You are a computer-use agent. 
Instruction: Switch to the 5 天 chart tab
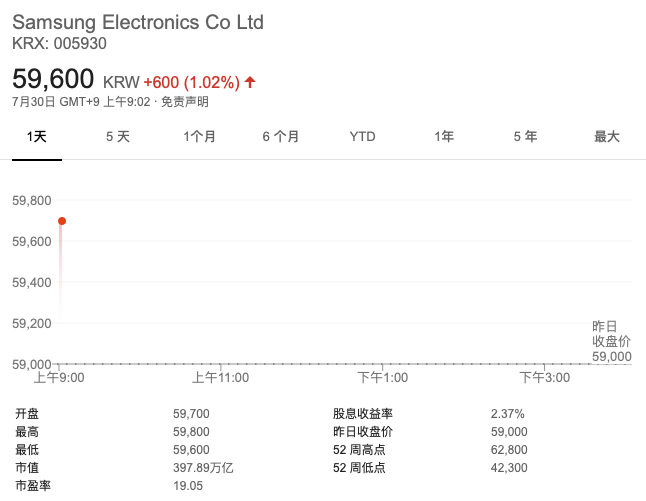[x=118, y=136]
